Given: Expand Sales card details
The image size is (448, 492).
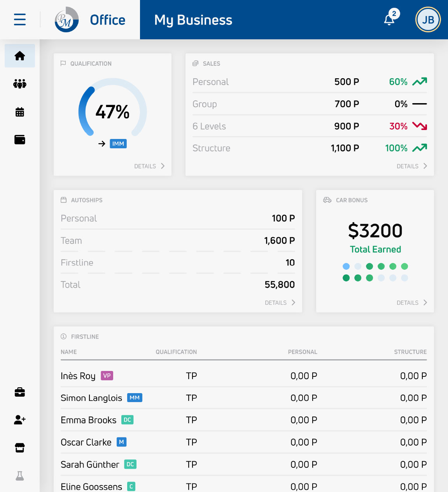Looking at the screenshot, I should (412, 166).
